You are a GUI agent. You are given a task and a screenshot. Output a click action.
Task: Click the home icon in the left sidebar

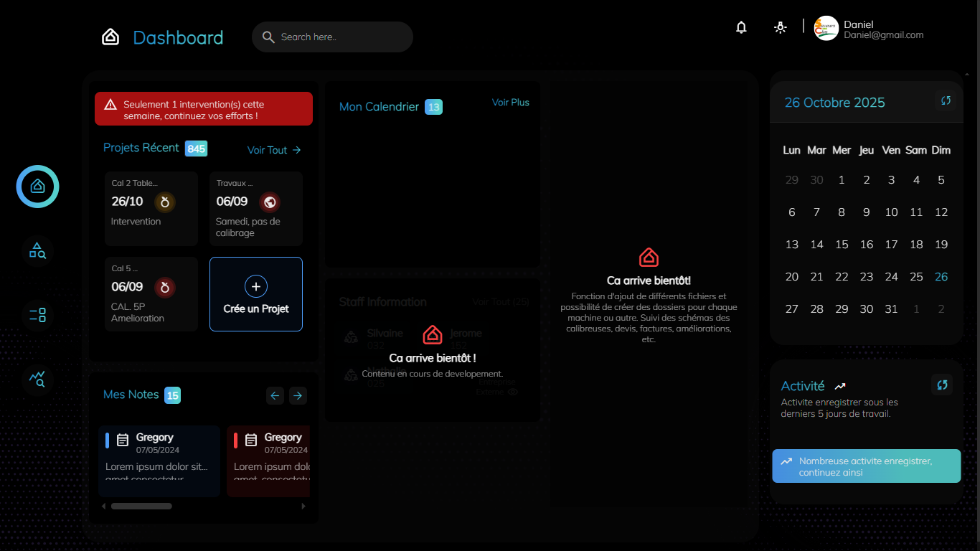37,187
